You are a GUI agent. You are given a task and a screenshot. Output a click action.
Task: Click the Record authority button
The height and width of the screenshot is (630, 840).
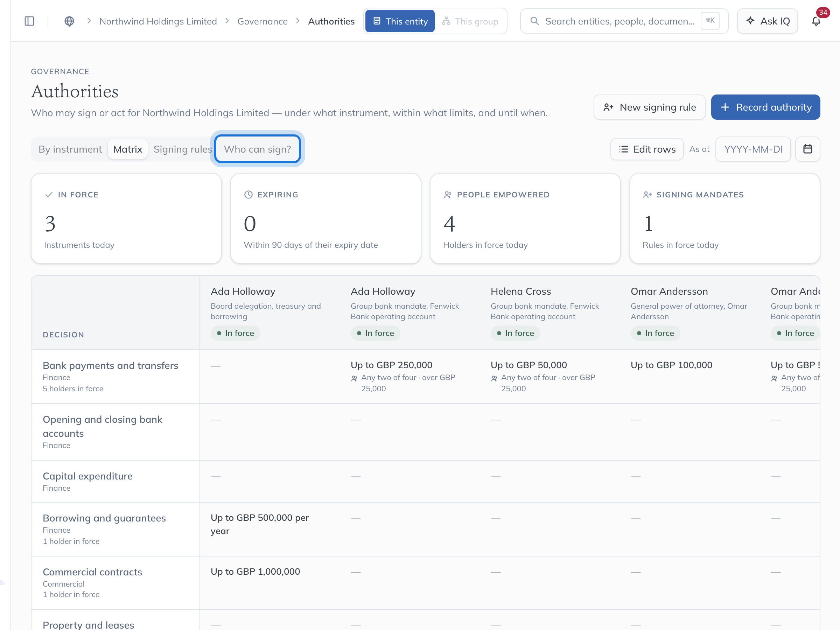[765, 107]
